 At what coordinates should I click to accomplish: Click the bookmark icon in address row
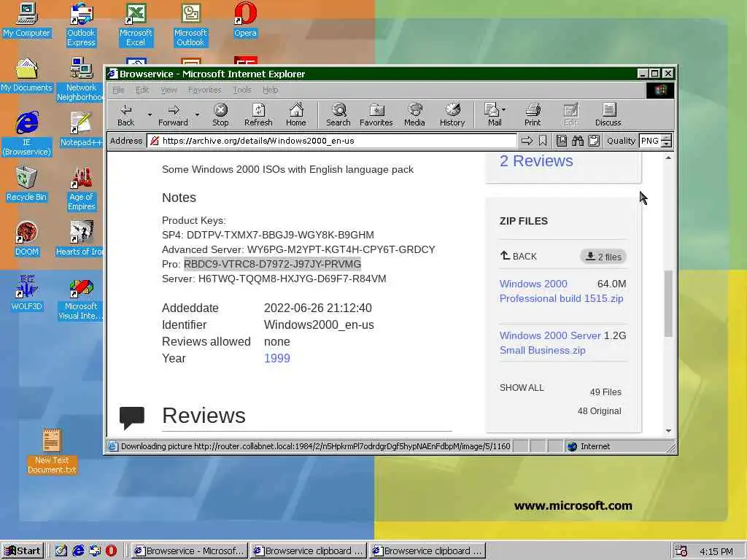[x=543, y=141]
